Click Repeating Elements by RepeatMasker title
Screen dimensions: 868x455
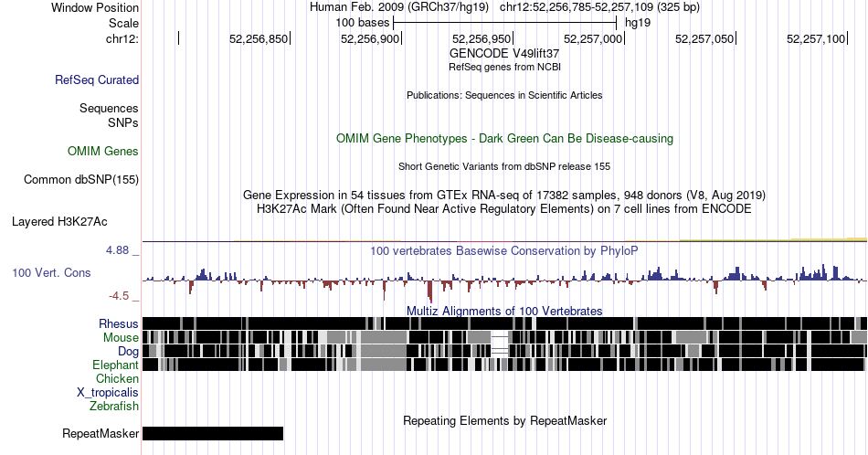504,420
